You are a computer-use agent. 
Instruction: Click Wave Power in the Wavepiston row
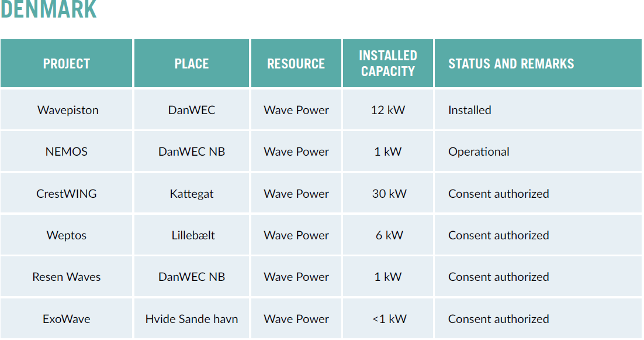(x=296, y=110)
